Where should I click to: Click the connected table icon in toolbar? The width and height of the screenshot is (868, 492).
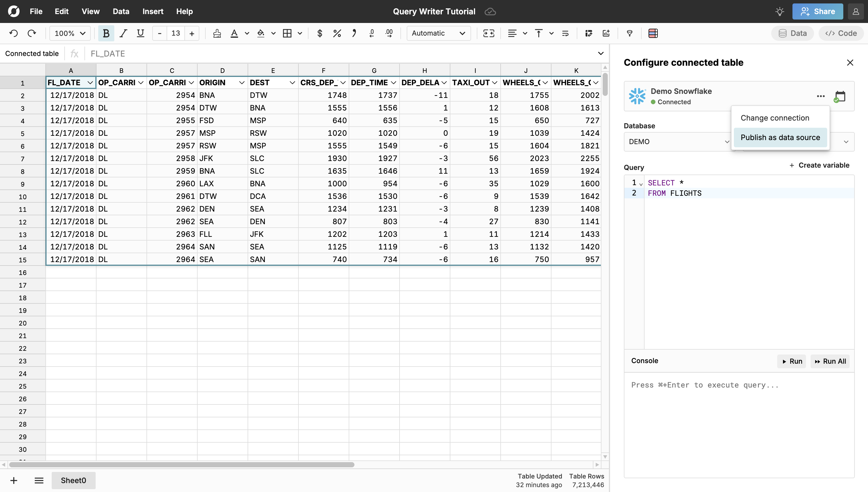(x=653, y=33)
